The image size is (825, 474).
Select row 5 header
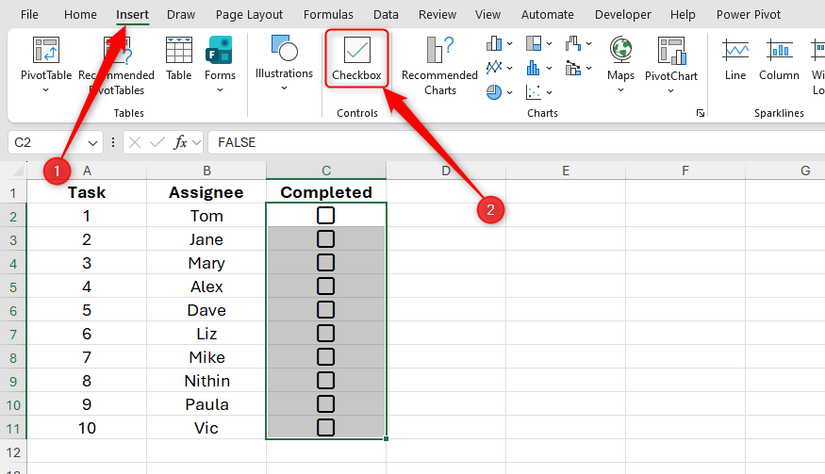pos(13,287)
